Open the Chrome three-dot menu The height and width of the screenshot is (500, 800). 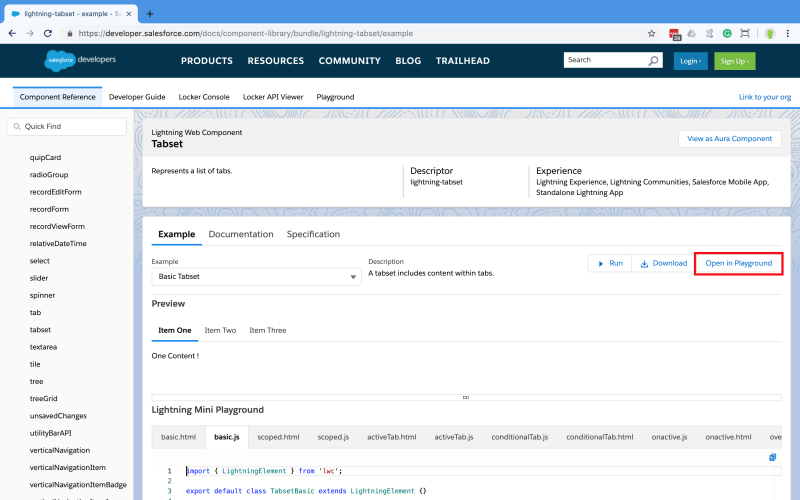(788, 33)
